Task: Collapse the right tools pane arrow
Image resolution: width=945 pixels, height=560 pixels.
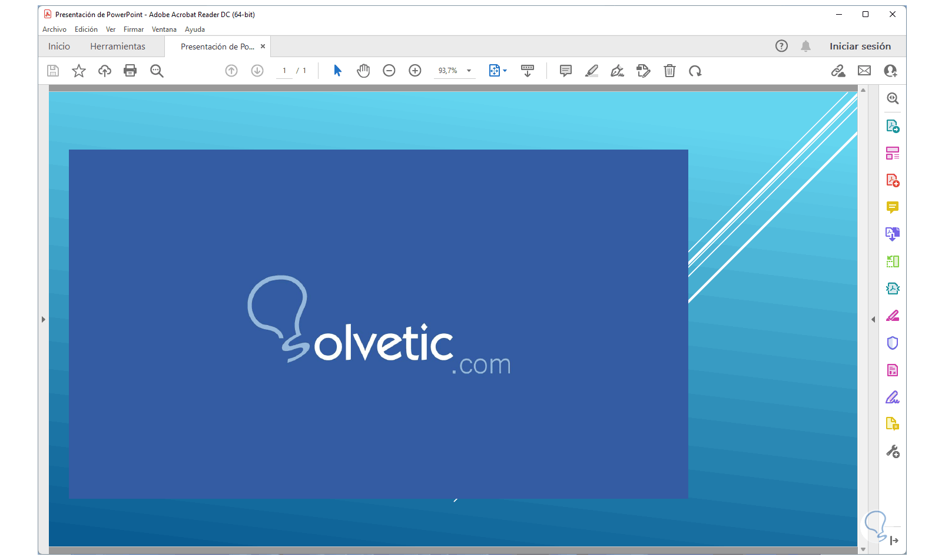Action: 873,320
